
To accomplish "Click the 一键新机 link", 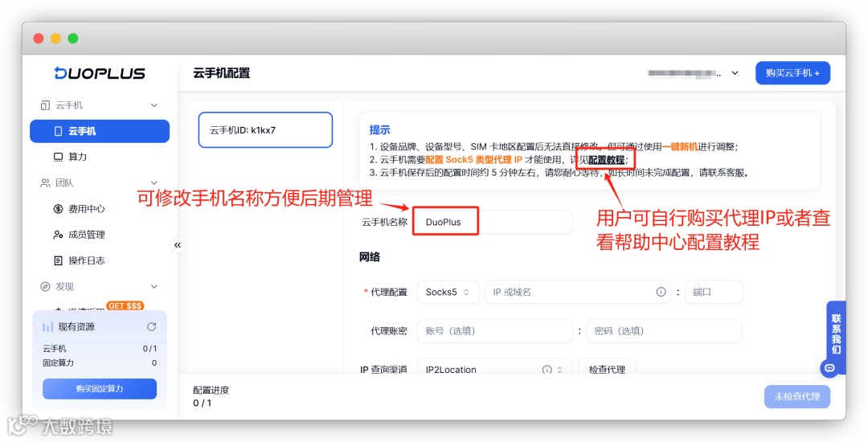I will point(680,146).
